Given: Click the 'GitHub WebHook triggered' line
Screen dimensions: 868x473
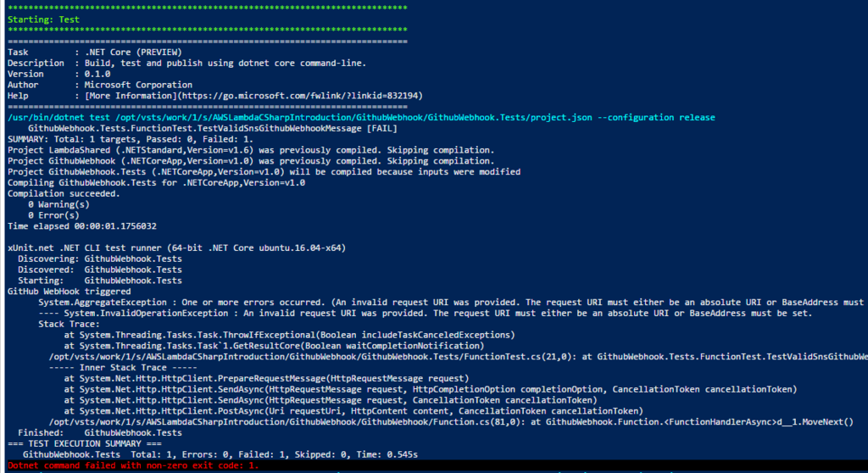Looking at the screenshot, I should click(x=70, y=292).
